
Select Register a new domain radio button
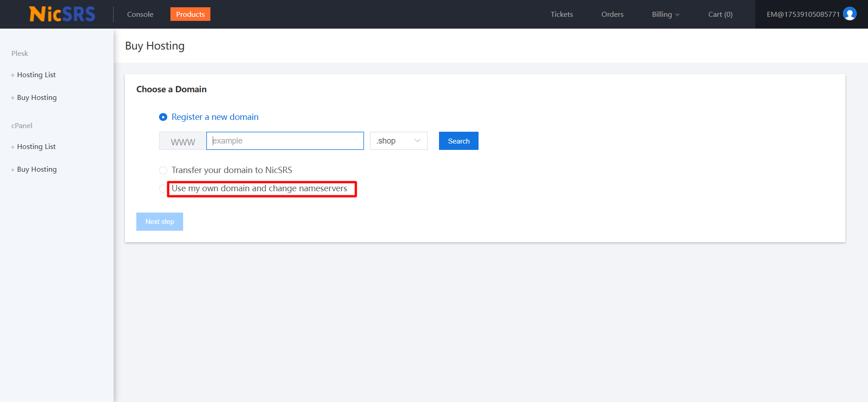pos(163,117)
